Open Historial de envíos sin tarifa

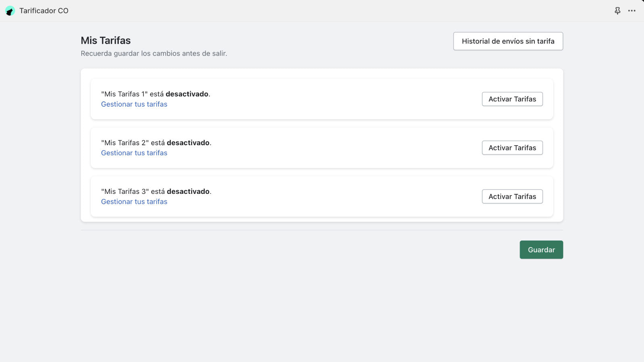click(x=508, y=41)
